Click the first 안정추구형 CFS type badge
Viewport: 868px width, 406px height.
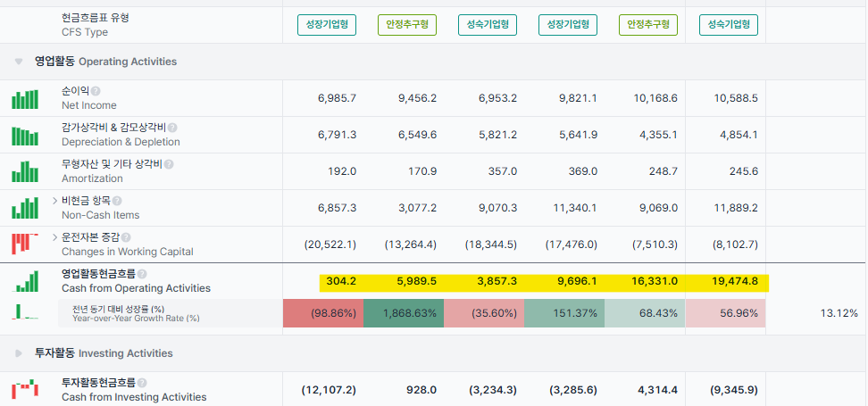(407, 25)
